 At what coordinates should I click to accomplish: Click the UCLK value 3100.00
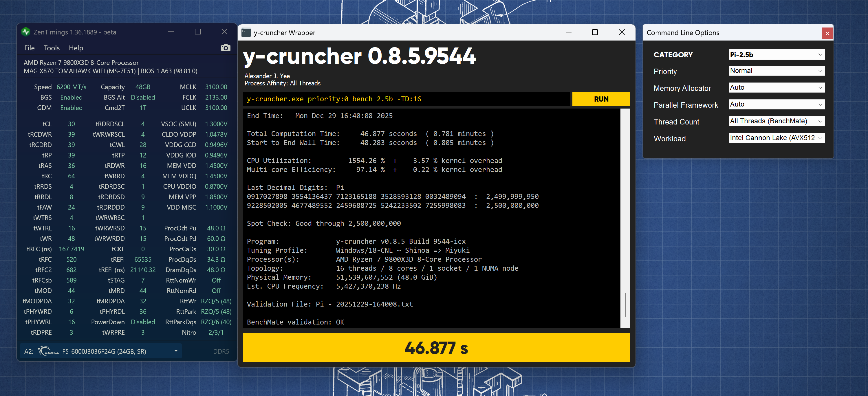tap(216, 108)
